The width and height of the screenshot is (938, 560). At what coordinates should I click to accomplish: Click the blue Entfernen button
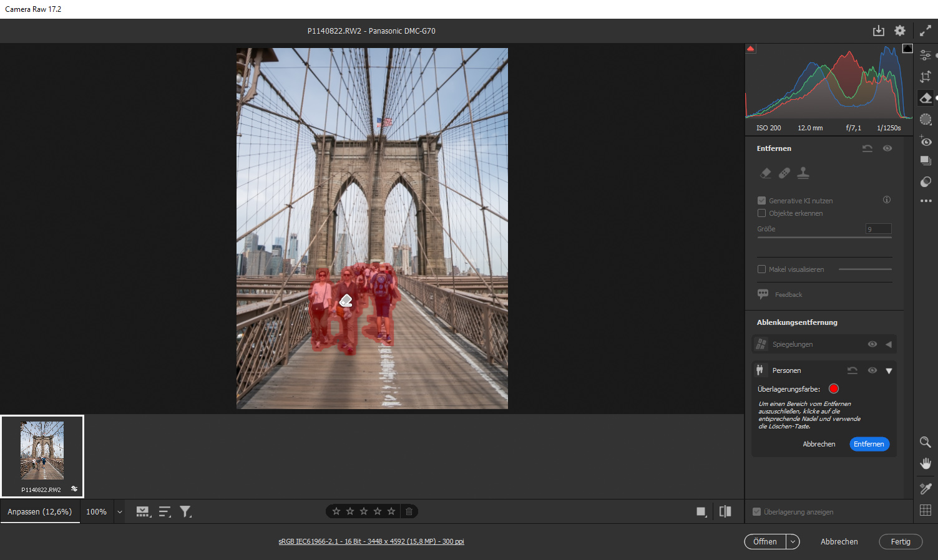coord(869,444)
